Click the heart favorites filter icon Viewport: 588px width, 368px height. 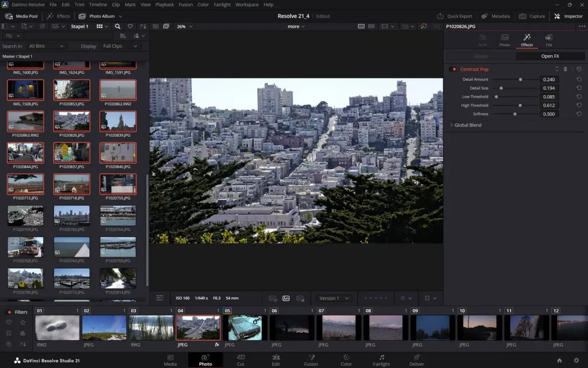click(x=130, y=26)
